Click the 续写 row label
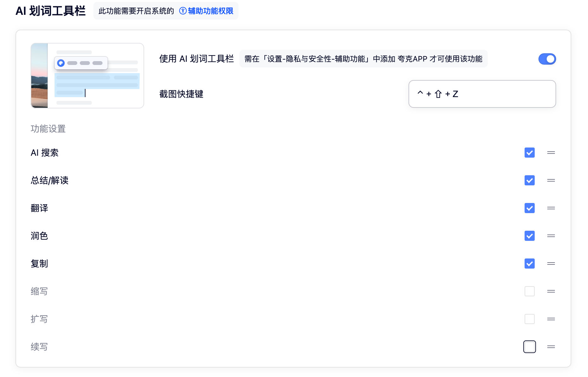The width and height of the screenshot is (588, 377). (x=39, y=347)
